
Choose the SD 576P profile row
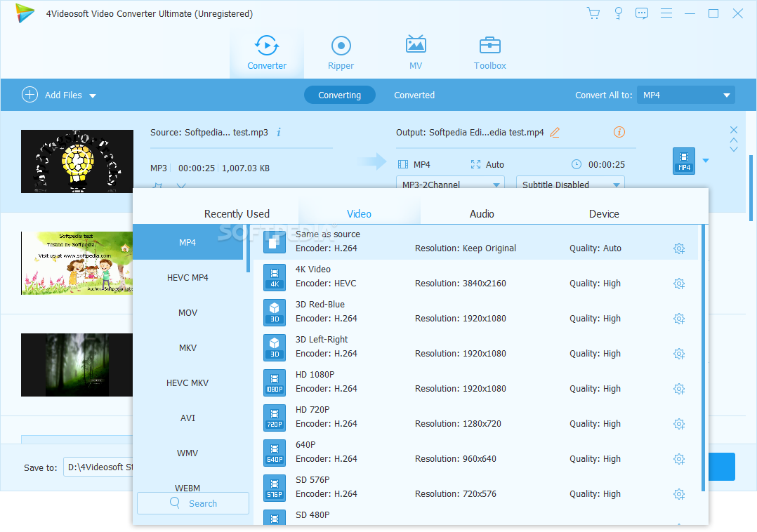pos(476,488)
